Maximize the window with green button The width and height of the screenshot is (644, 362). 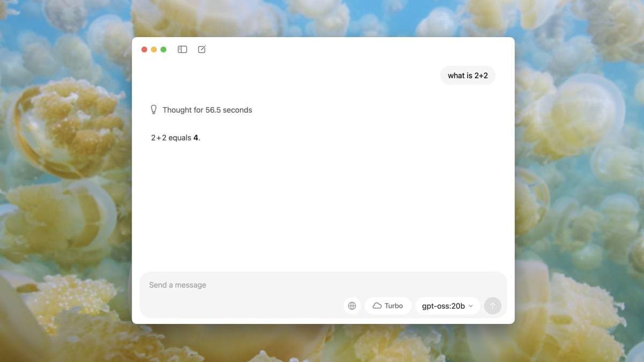[x=164, y=49]
